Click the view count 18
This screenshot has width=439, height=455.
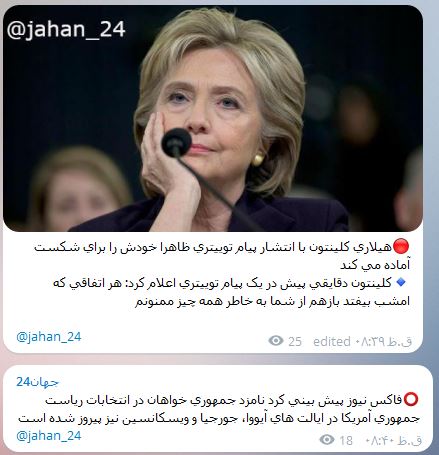(x=346, y=440)
